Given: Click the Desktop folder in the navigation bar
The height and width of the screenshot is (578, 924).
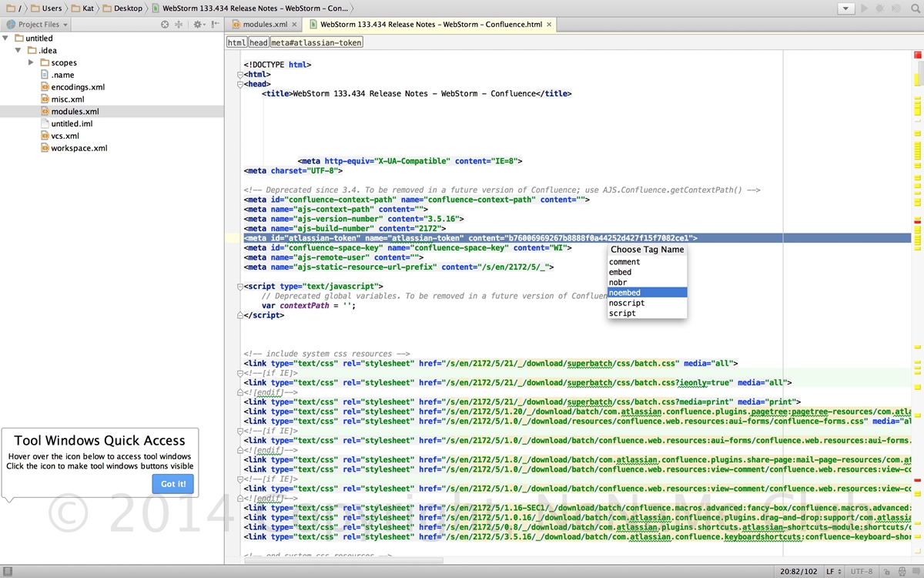Looking at the screenshot, I should point(123,8).
